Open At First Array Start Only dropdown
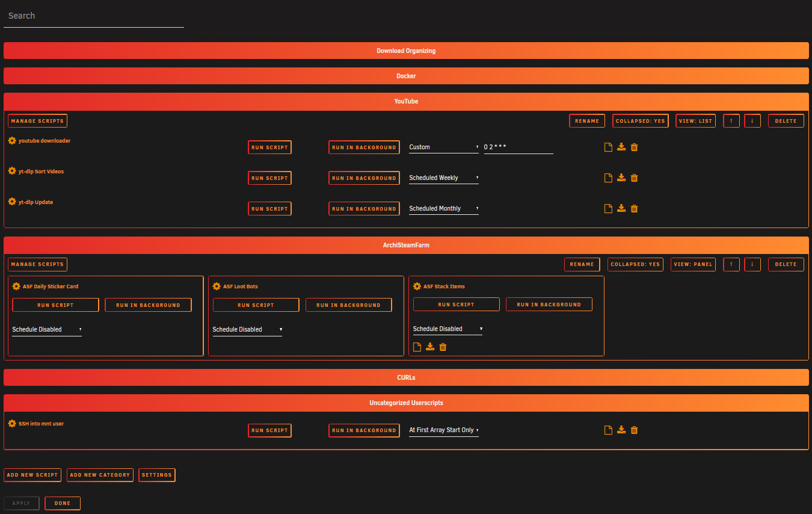 tap(444, 430)
